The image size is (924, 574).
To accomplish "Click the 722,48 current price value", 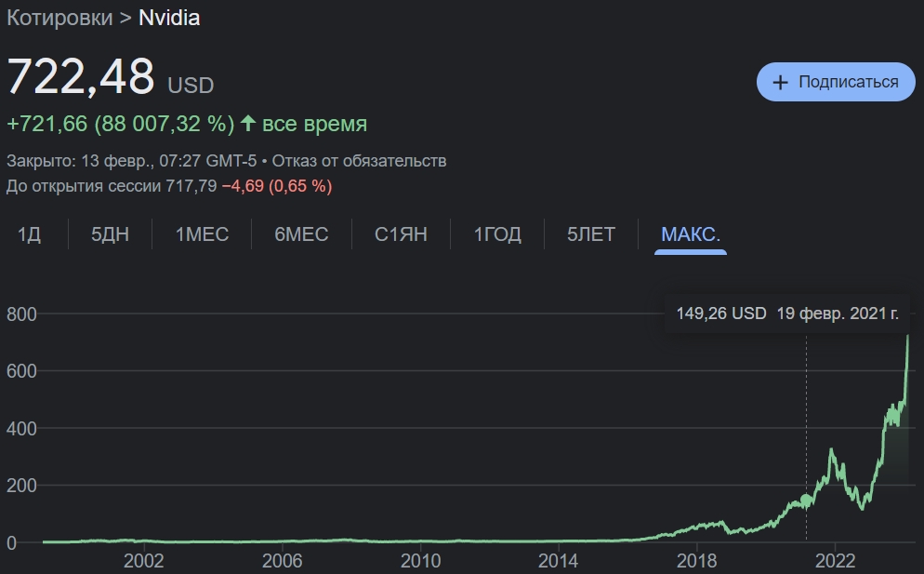I will (81, 77).
